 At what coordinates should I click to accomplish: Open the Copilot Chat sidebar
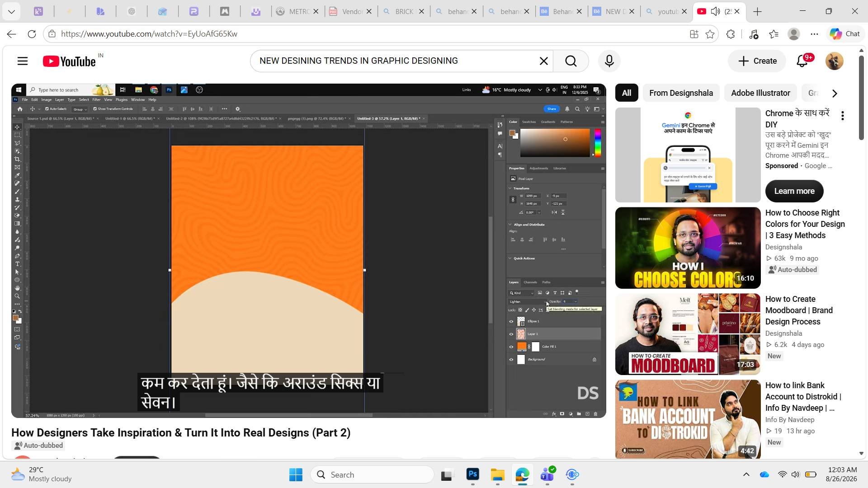pos(844,34)
